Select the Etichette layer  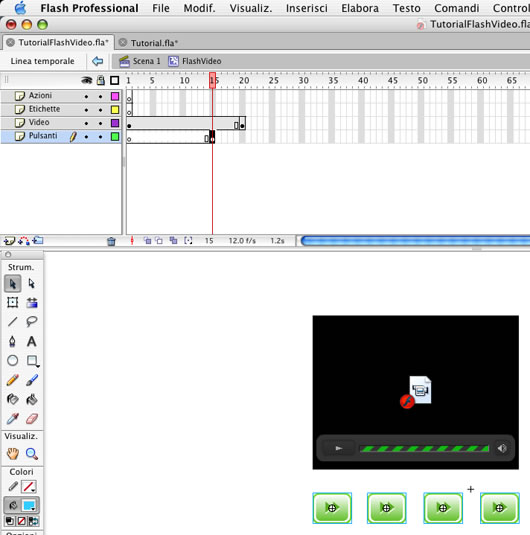(44, 109)
